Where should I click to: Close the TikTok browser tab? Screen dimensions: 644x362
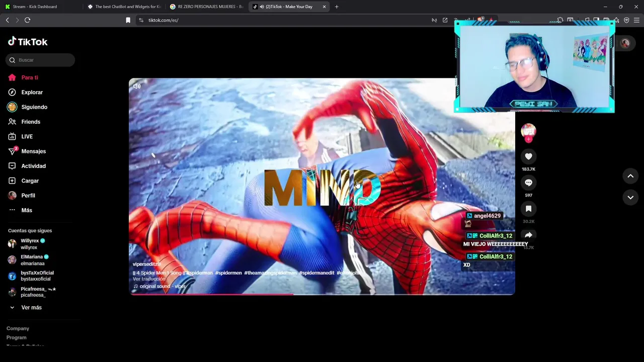tap(324, 7)
